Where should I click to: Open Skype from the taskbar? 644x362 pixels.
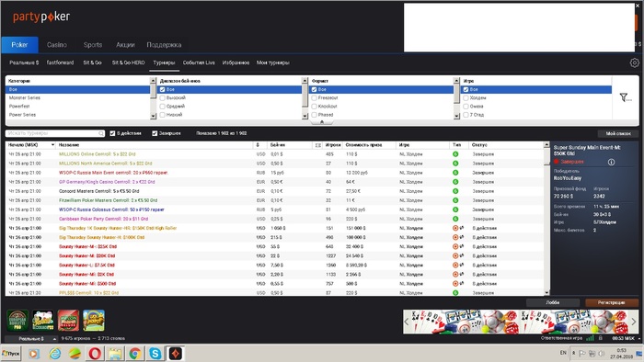(155, 353)
